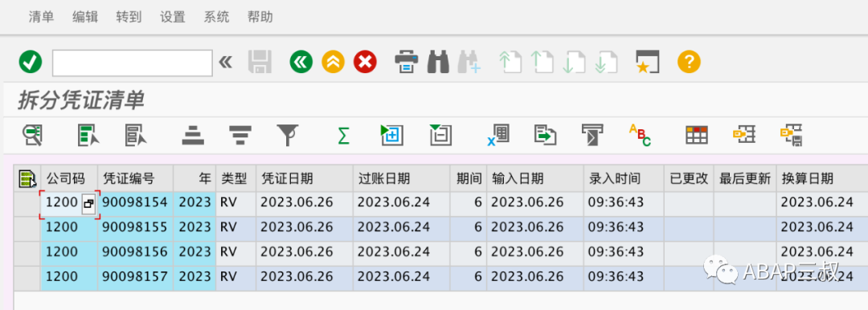Click the spreadsheet export X icon

498,135
